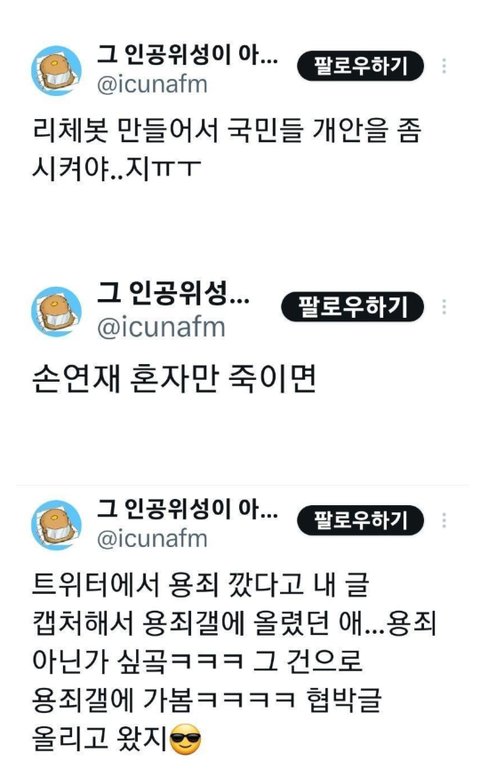Open the tweet beginning '손연재 혼자만'
480x776 pixels.
coord(174,379)
